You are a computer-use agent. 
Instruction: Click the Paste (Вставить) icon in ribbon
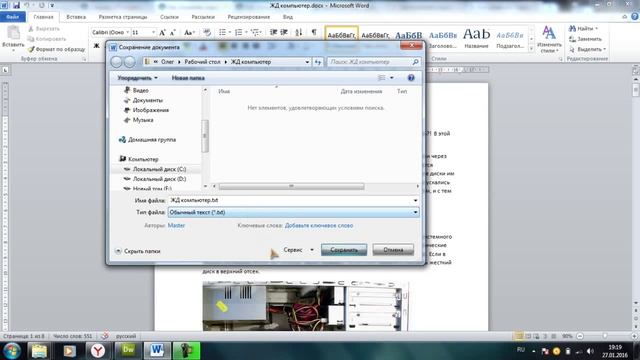coord(13,33)
